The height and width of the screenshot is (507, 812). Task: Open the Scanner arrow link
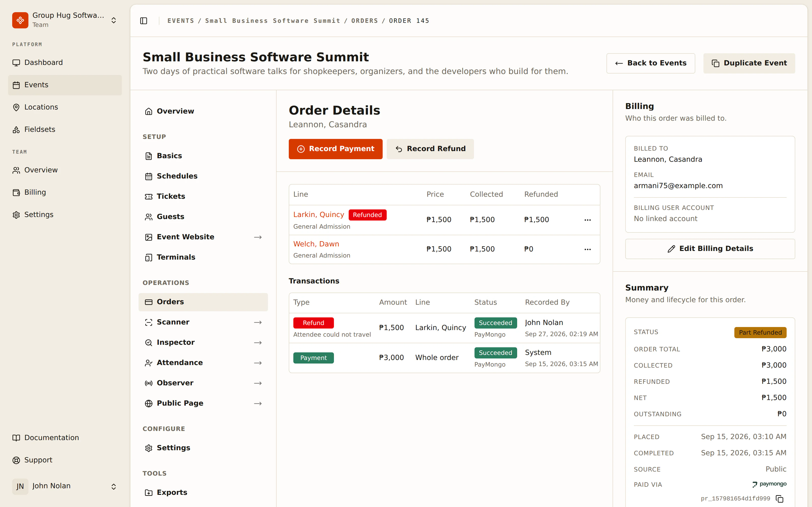(258, 322)
